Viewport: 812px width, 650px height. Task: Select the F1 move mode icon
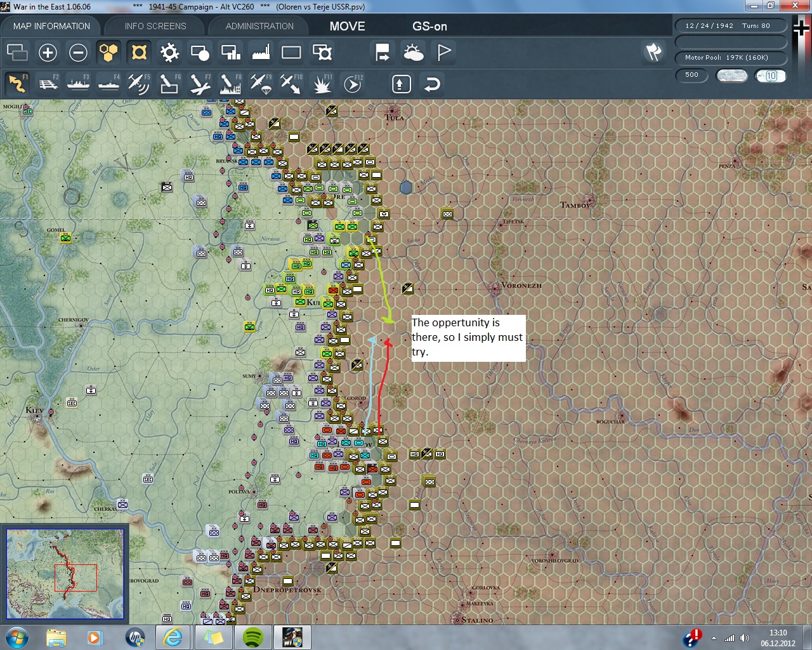17,84
